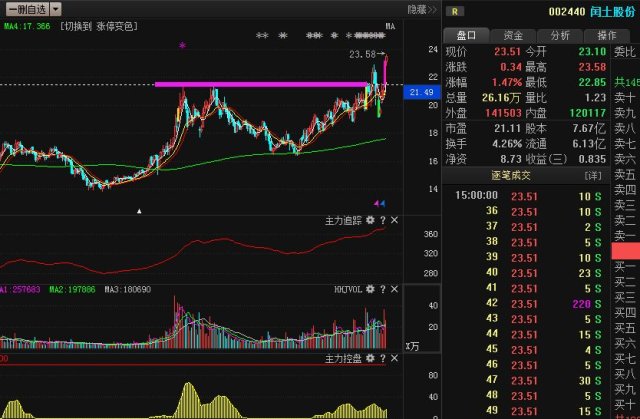The width and height of the screenshot is (640, 419).
Task: Open help for HXJVOL volume indicator
Action: click(x=382, y=289)
